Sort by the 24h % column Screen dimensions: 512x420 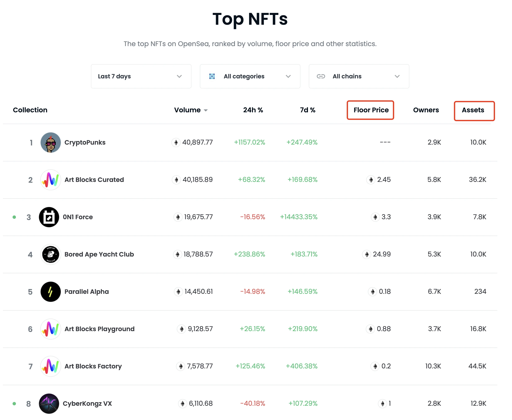click(x=253, y=110)
